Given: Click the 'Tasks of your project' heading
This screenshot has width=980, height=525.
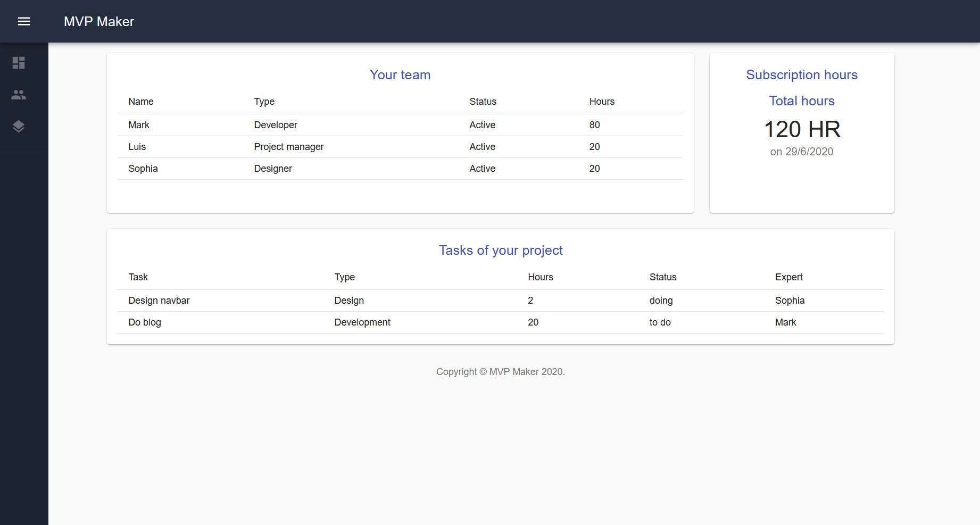Looking at the screenshot, I should 501,251.
